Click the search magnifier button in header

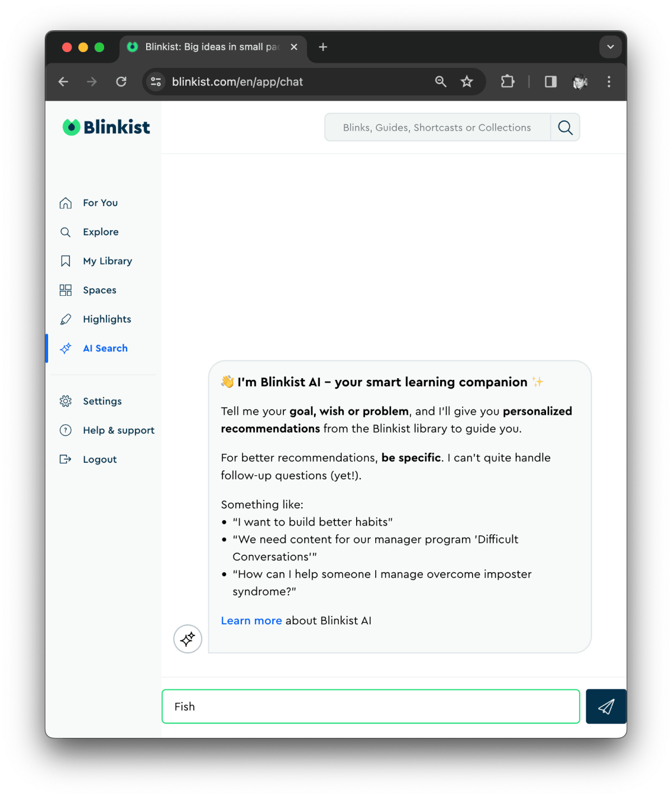565,128
